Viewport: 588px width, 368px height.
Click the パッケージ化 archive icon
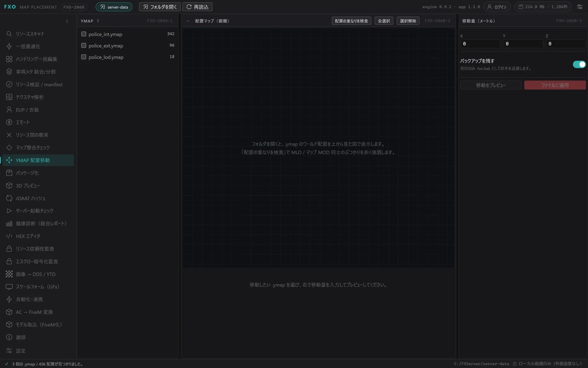9,173
